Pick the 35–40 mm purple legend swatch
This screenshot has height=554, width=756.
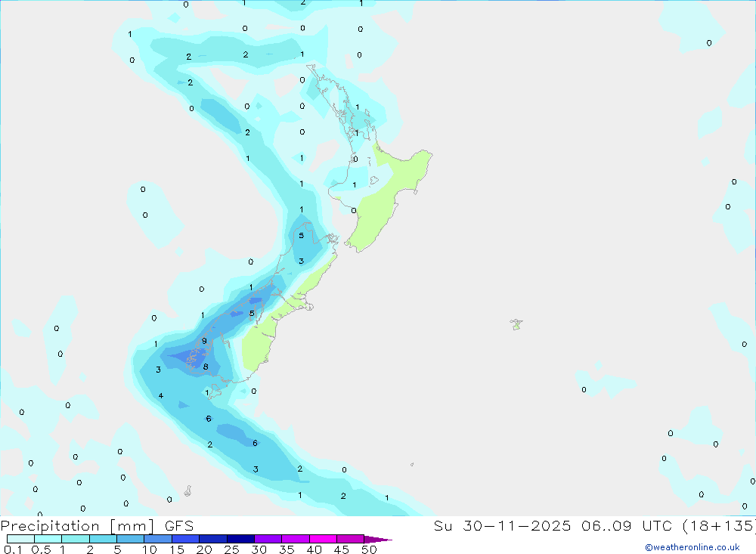click(x=295, y=539)
